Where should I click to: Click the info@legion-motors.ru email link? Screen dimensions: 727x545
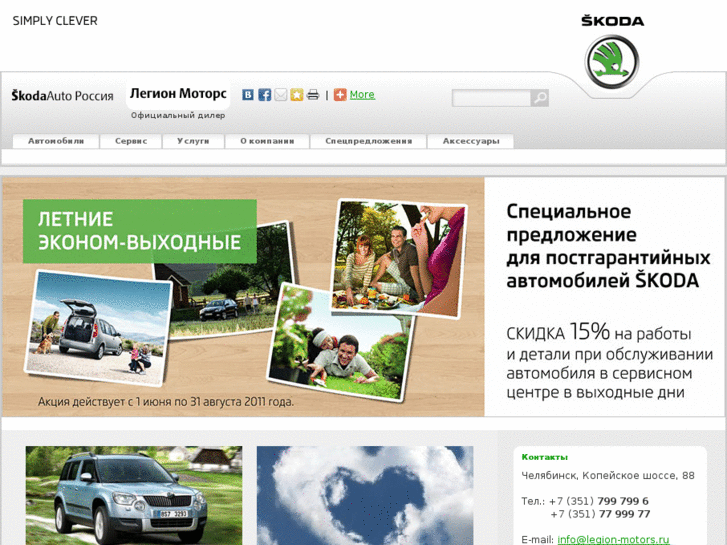[x=613, y=539]
